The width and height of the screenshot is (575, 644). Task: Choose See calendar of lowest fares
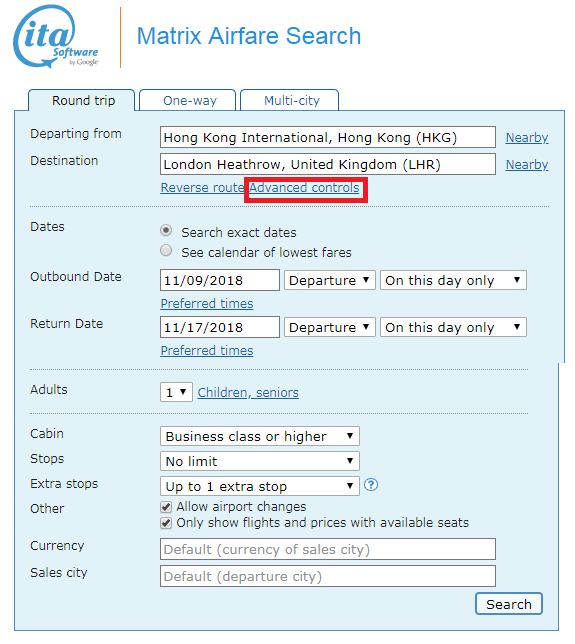(x=166, y=251)
